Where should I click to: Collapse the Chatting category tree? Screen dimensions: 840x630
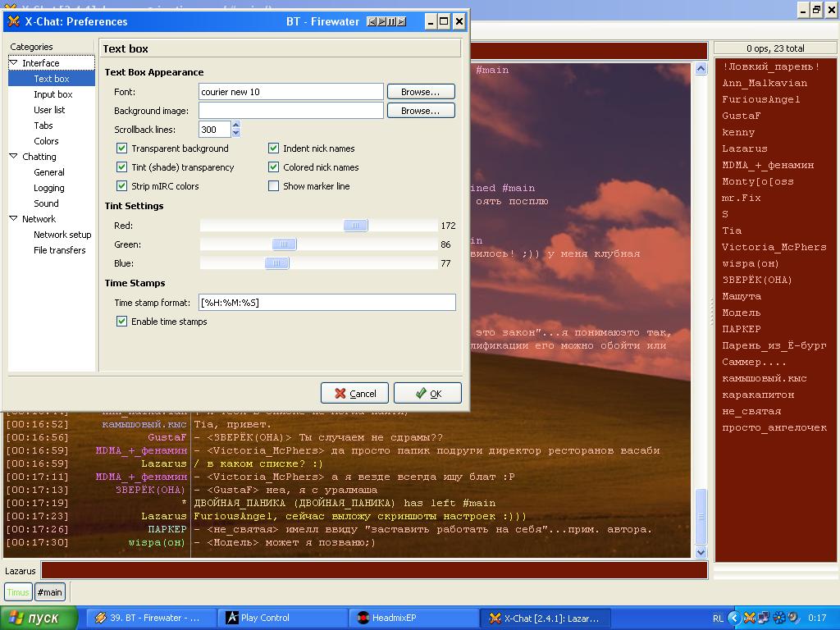coord(14,157)
